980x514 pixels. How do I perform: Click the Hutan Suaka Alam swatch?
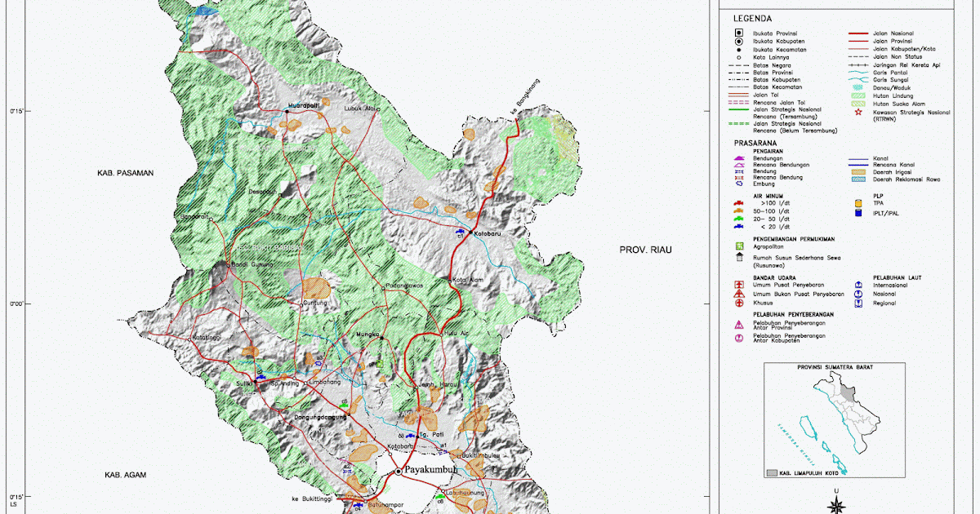[858, 104]
